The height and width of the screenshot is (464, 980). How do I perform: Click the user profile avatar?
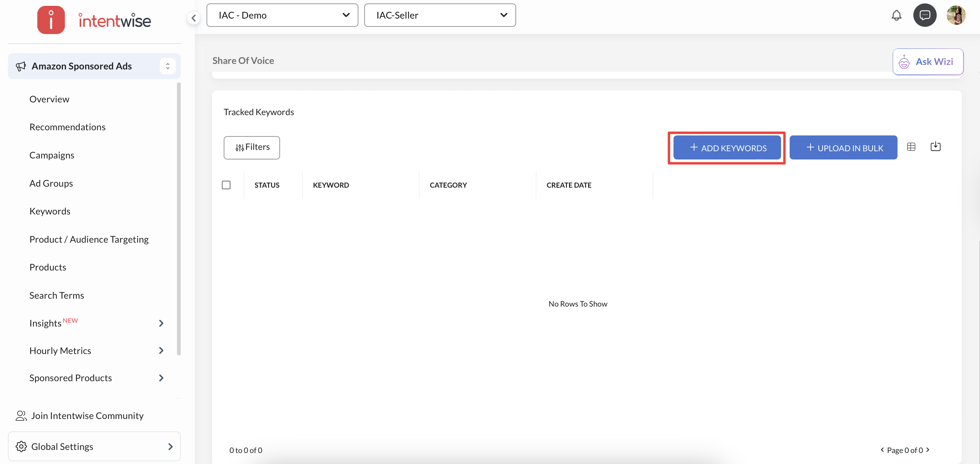[956, 15]
